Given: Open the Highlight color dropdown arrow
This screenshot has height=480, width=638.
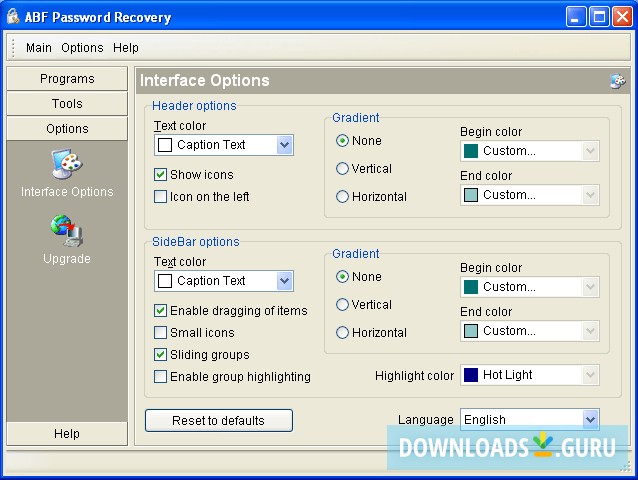Looking at the screenshot, I should coord(590,375).
